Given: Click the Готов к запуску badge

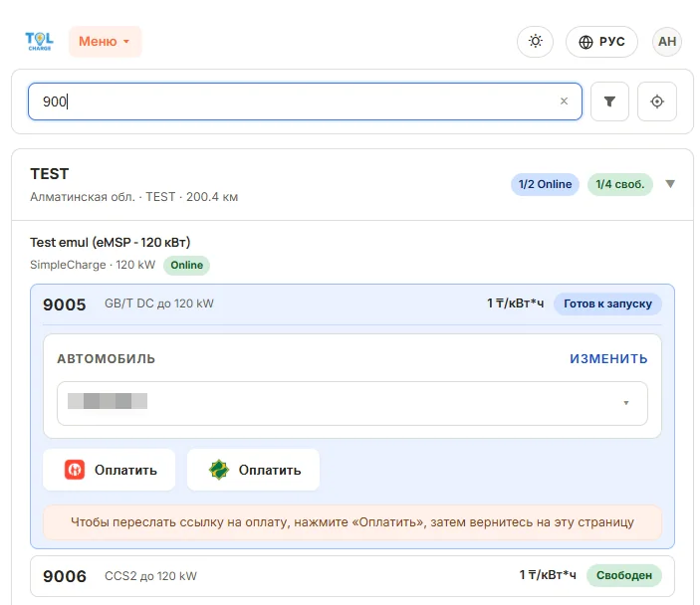Looking at the screenshot, I should point(607,303).
